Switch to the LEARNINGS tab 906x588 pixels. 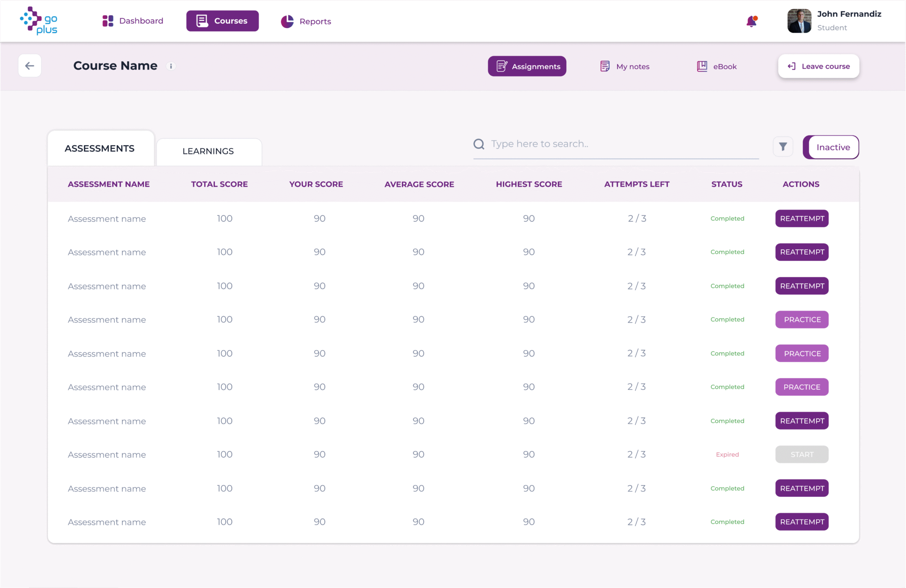pos(208,151)
